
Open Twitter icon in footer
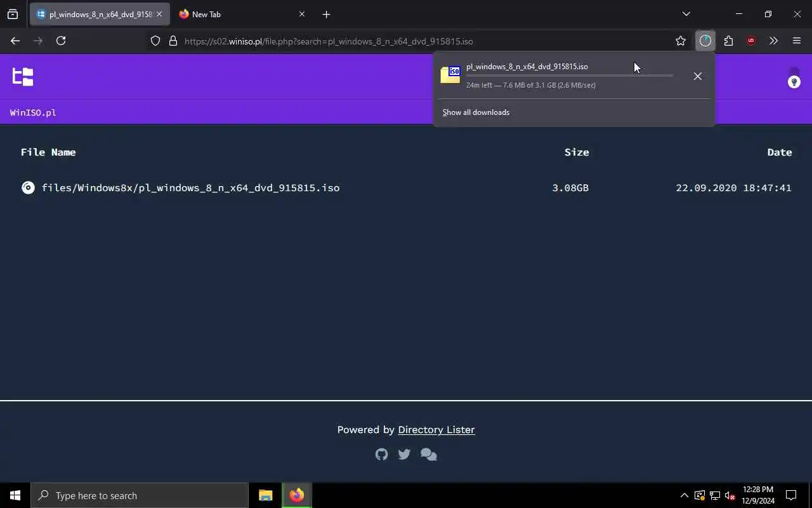404,454
